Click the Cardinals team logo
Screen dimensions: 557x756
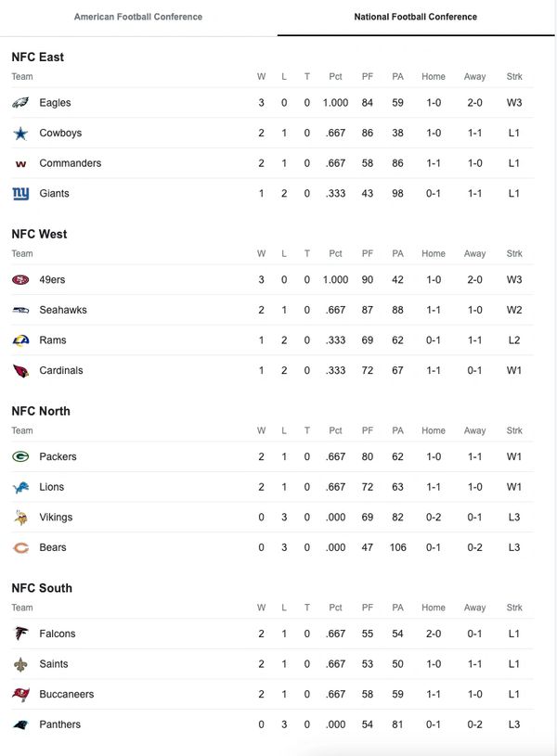click(x=20, y=371)
